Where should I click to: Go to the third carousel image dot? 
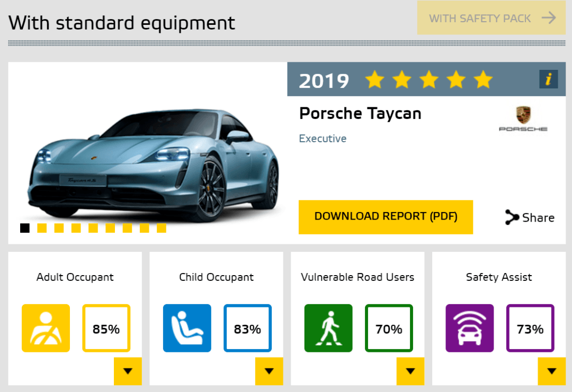pyautogui.click(x=59, y=228)
